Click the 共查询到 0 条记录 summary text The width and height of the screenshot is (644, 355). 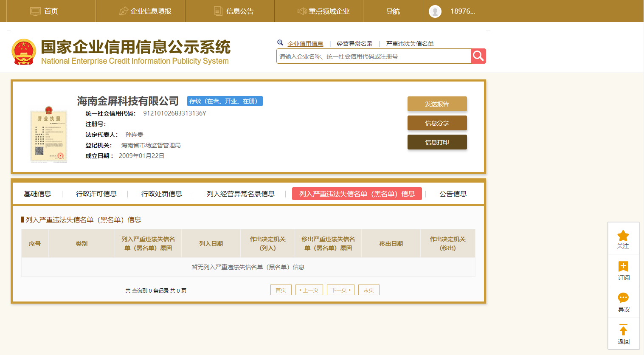[156, 290]
